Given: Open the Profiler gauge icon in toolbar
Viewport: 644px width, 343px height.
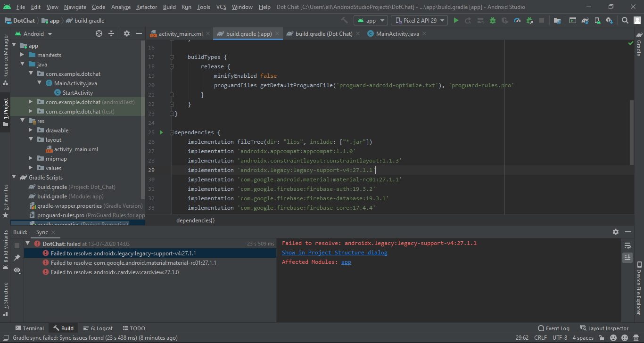Looking at the screenshot, I should (517, 21).
